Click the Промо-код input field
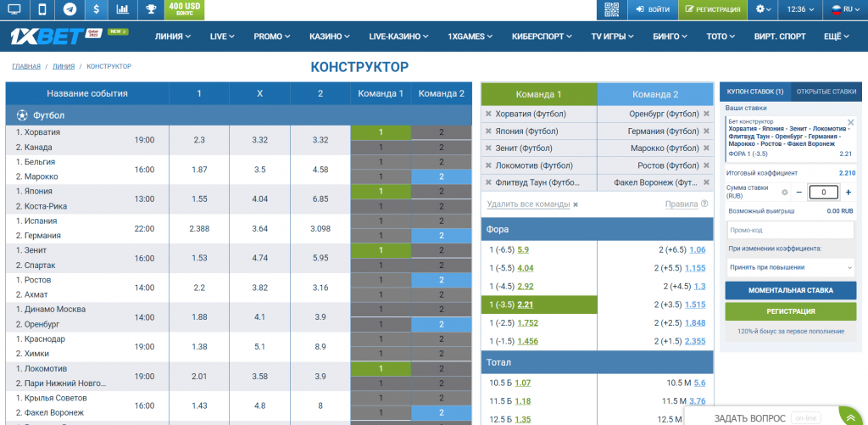Image resolution: width=868 pixels, height=425 pixels. (x=790, y=230)
